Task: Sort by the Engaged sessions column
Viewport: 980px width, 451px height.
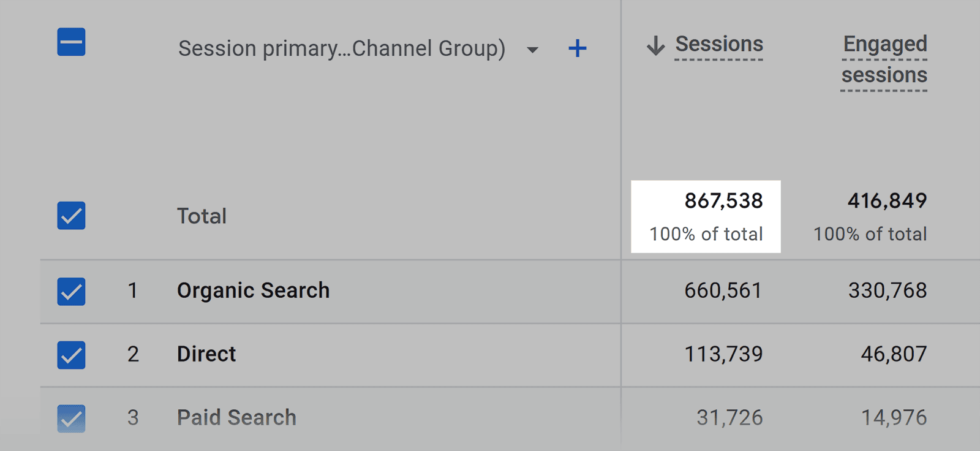Action: click(884, 59)
